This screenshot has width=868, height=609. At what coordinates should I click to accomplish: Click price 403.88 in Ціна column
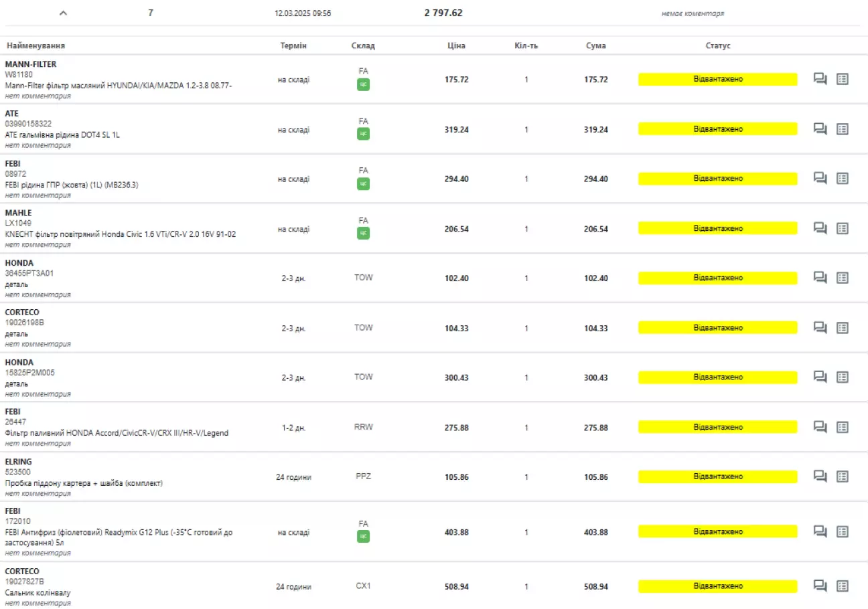coord(456,532)
